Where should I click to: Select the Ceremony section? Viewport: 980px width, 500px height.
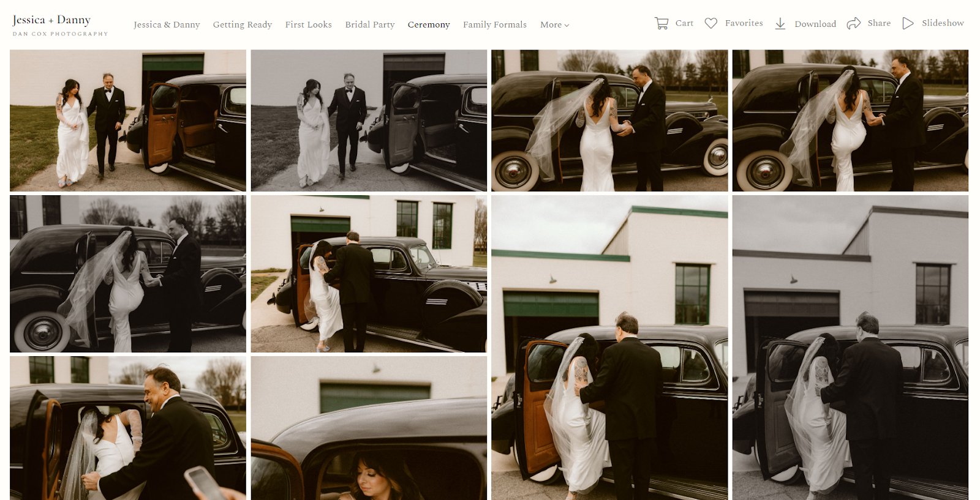point(429,25)
